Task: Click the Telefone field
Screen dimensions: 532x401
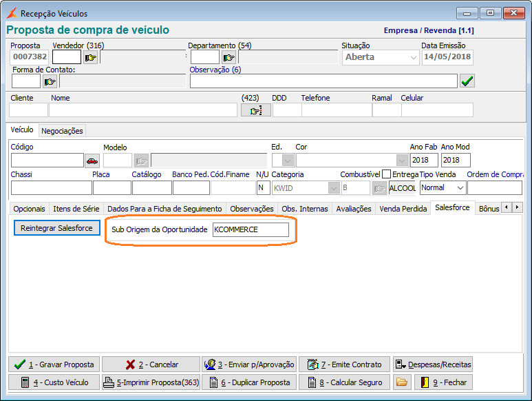Action: click(337, 110)
